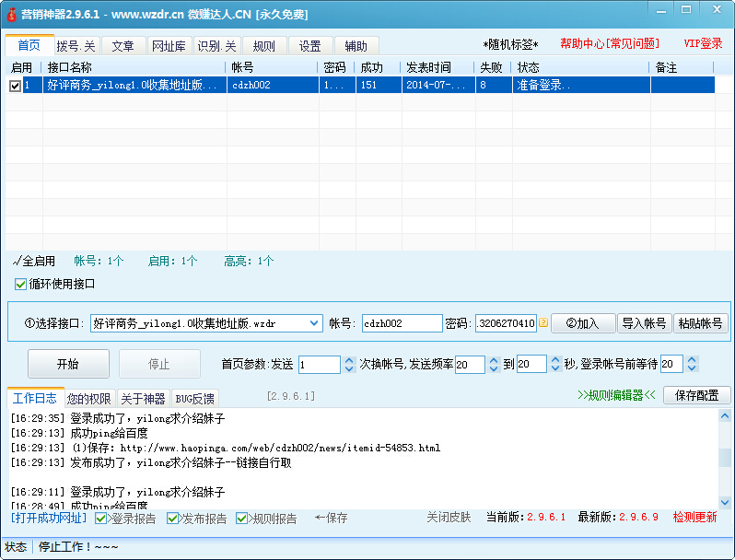Click the 密码 input field
The image size is (735, 560).
506,323
